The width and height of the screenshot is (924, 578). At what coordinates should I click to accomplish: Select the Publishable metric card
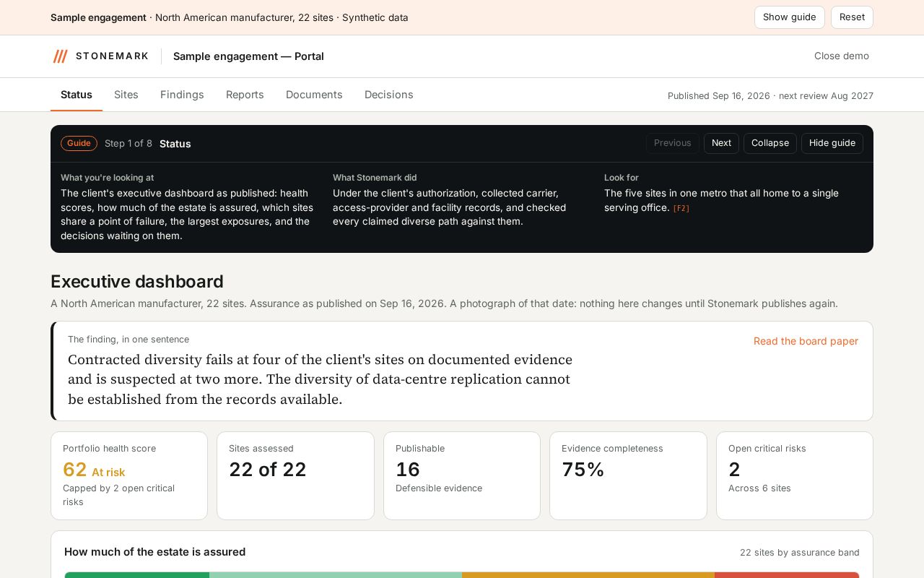pyautogui.click(x=462, y=475)
